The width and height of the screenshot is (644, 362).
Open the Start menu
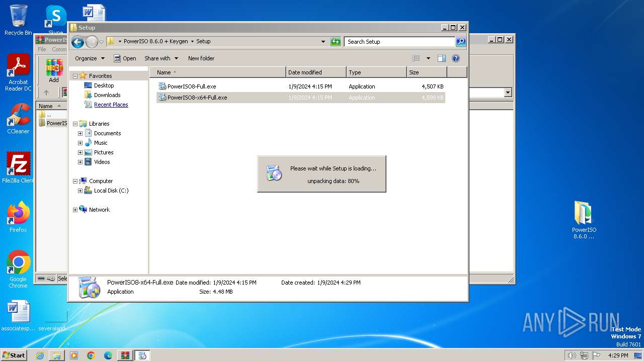(x=14, y=355)
